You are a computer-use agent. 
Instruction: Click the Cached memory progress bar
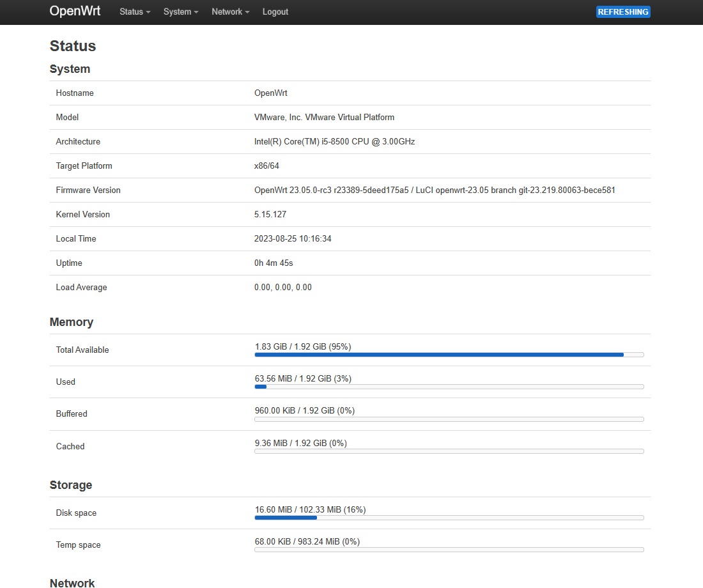coord(449,451)
